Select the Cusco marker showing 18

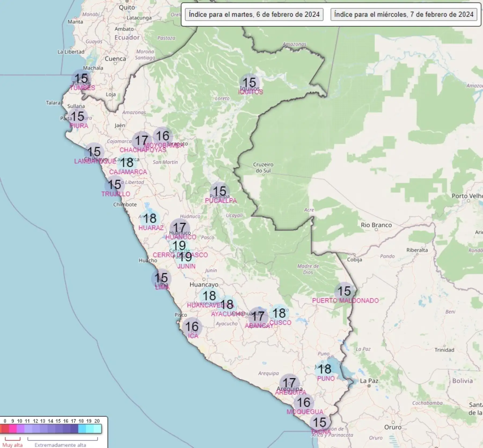coord(279,314)
